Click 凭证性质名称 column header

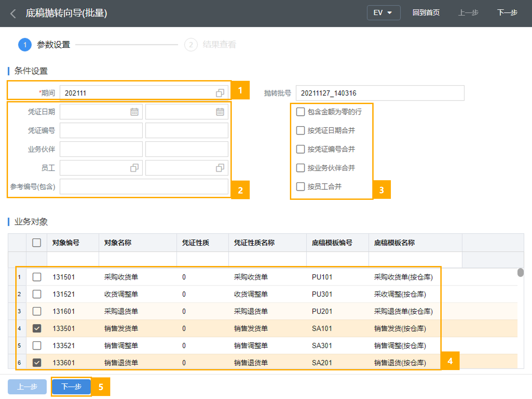point(267,243)
